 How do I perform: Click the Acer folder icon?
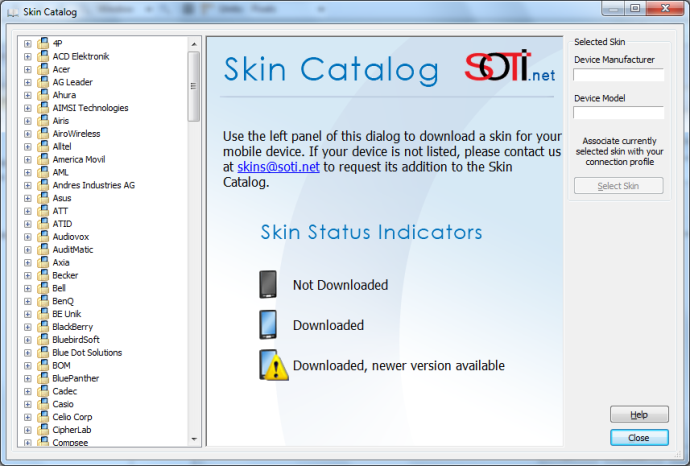click(43, 69)
